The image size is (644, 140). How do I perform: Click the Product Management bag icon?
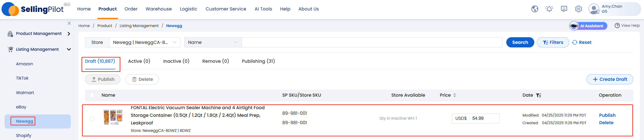click(10, 34)
